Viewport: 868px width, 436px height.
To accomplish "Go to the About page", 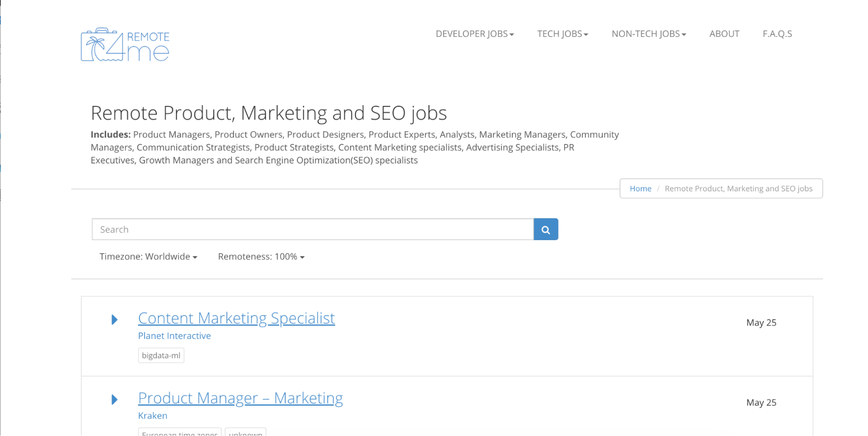I will point(724,34).
